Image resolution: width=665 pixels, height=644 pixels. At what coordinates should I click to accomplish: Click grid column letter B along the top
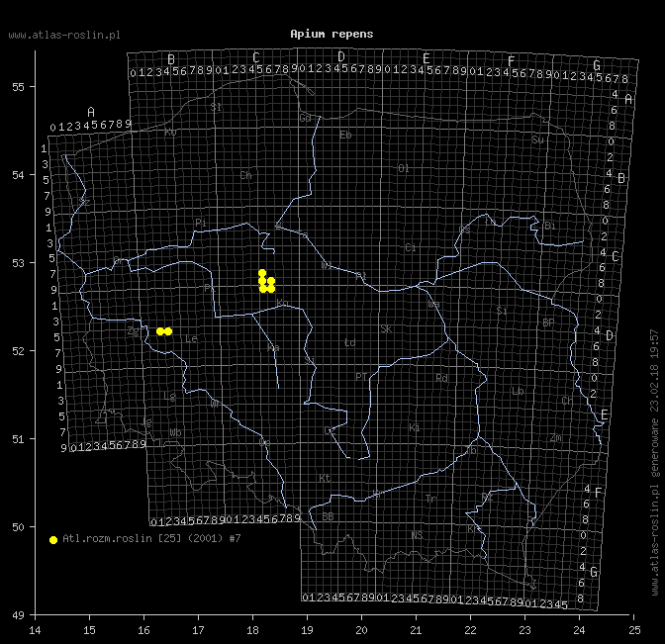pos(171,59)
